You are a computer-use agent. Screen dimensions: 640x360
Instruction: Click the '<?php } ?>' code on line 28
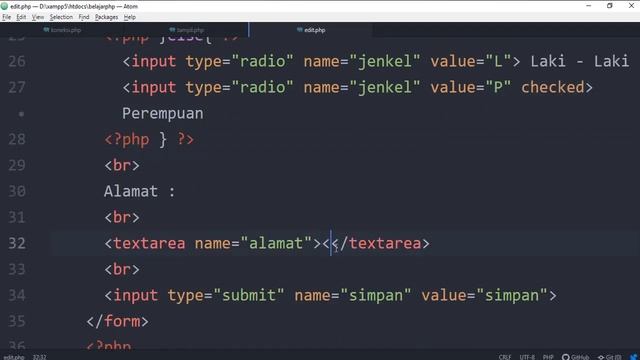click(x=149, y=139)
